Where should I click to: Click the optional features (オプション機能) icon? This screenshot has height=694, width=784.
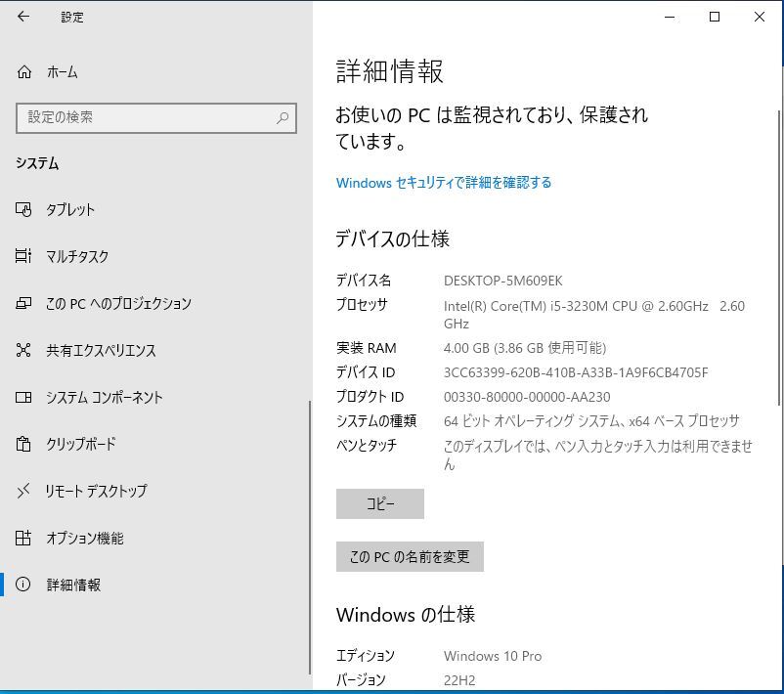(x=23, y=538)
